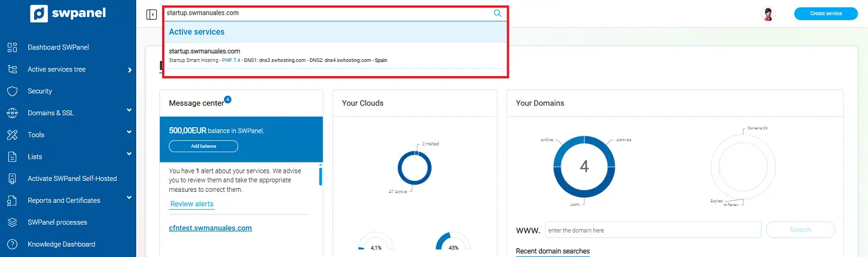Screen dimensions: 868x257
Task: Click the Message center notification badge
Action: (228, 99)
